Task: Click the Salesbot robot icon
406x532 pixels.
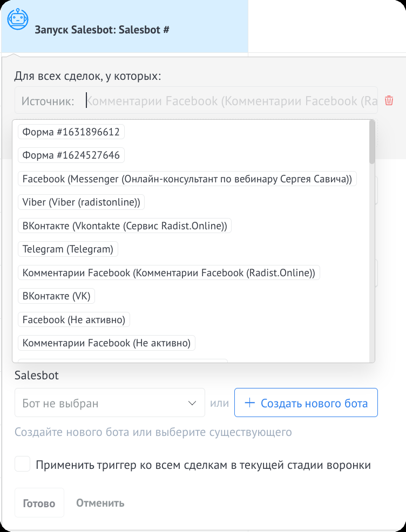Action: [x=18, y=19]
